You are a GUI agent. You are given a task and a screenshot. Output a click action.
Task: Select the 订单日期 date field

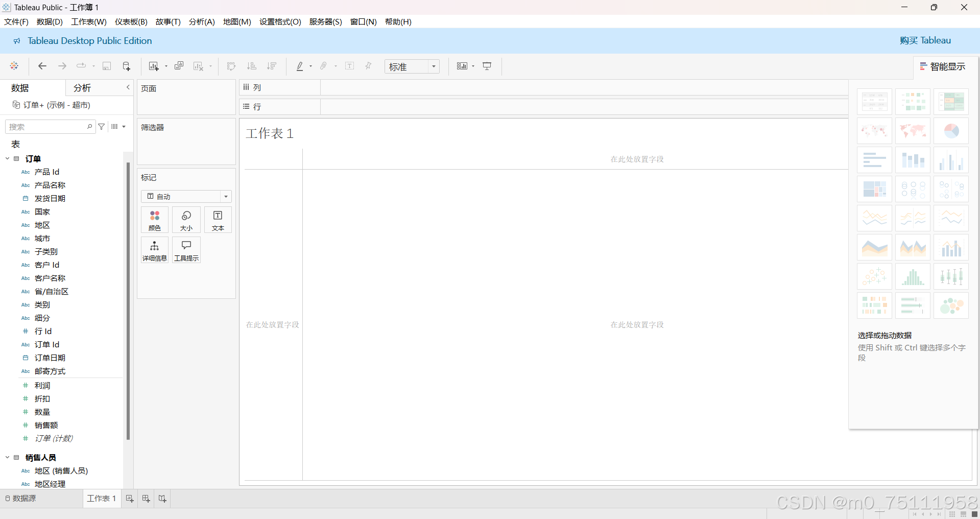50,358
